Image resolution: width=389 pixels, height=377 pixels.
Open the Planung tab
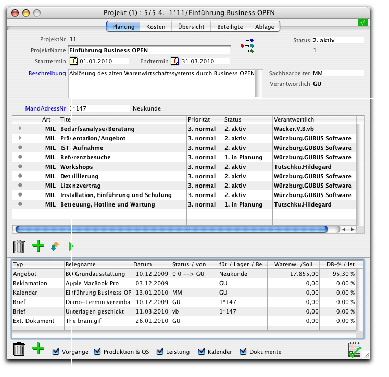[124, 27]
